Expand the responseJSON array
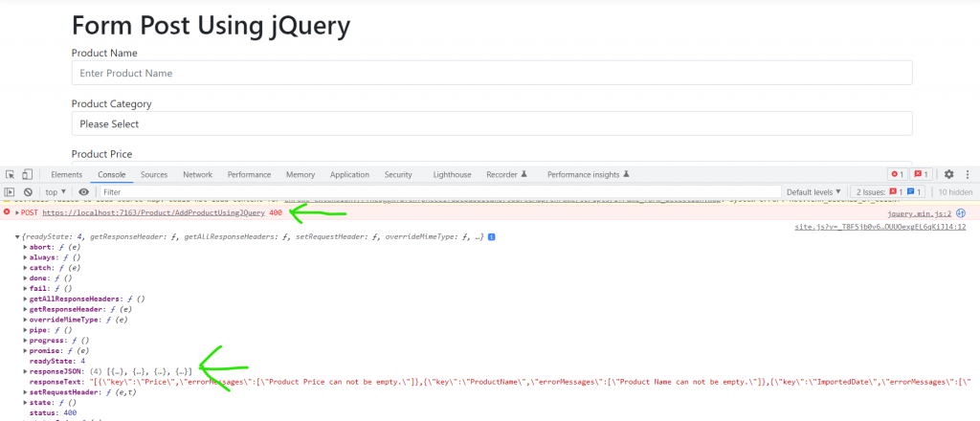The image size is (980, 421). [26, 370]
